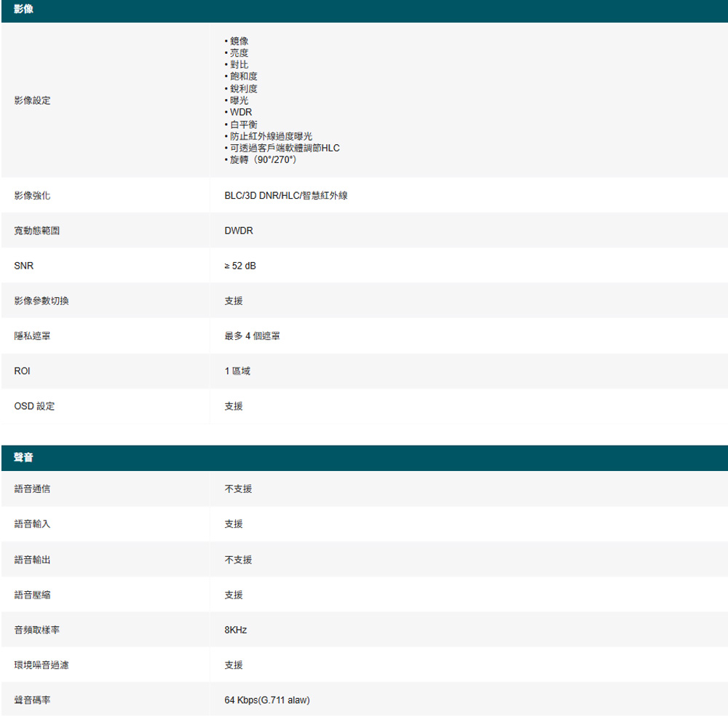The width and height of the screenshot is (728, 728).
Task: Click the 白平衡 bullet item
Action: [243, 124]
